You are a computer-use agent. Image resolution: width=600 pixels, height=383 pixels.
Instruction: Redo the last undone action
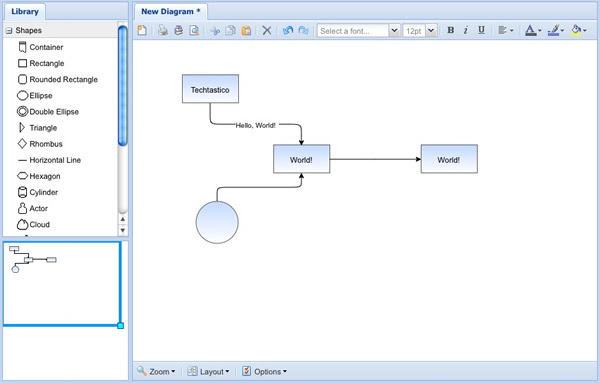tap(303, 31)
